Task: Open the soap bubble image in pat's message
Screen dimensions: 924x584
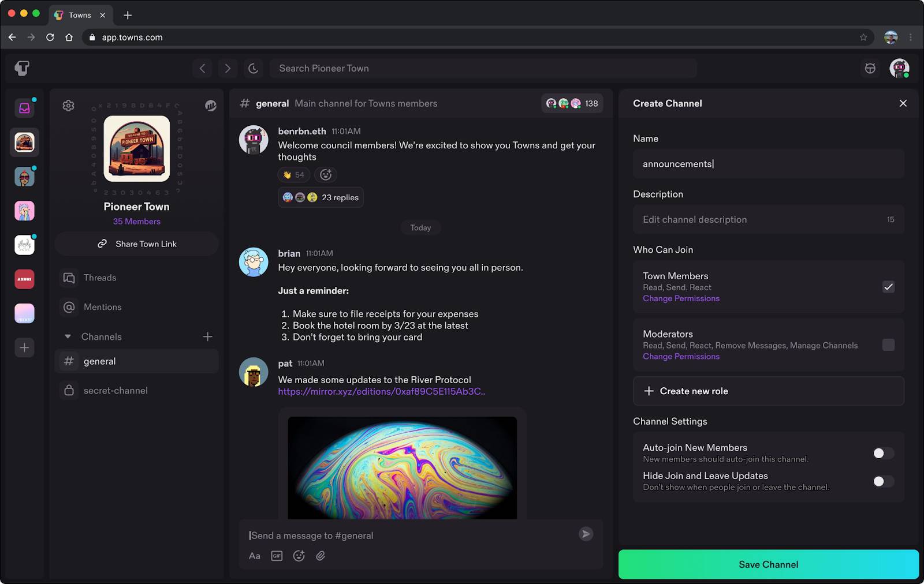Action: tap(402, 467)
